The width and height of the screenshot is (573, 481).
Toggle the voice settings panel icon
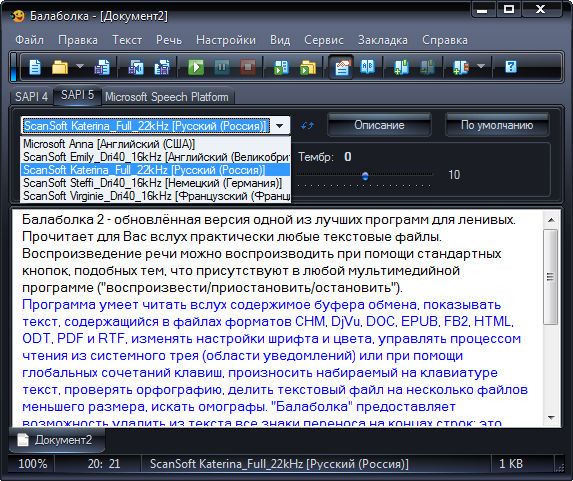(x=342, y=67)
